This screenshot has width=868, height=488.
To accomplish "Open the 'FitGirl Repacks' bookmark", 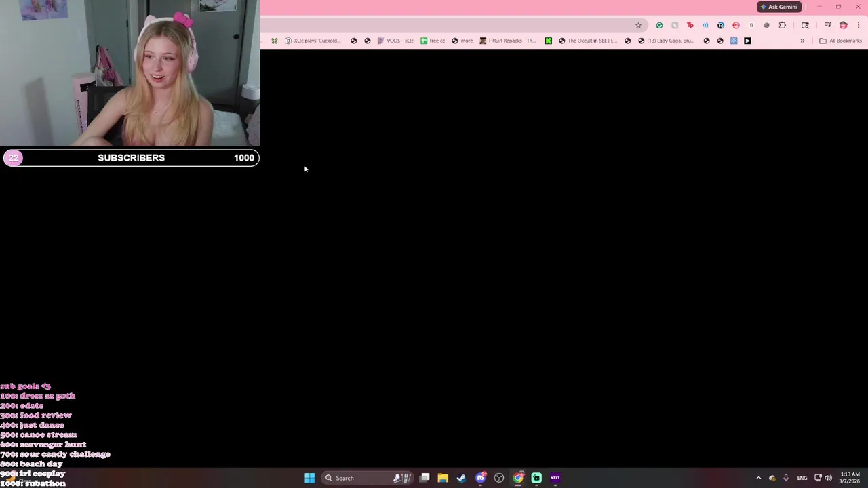I will click(507, 41).
